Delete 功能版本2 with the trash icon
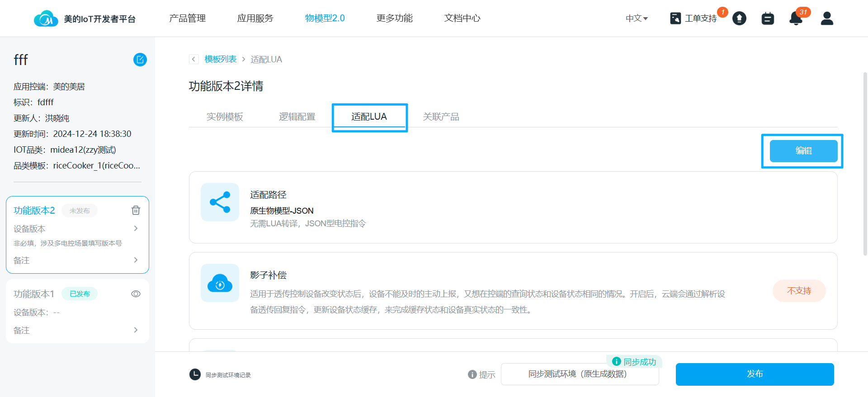The width and height of the screenshot is (868, 397). [x=136, y=210]
